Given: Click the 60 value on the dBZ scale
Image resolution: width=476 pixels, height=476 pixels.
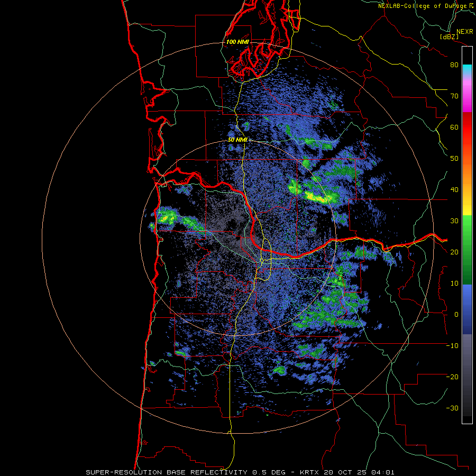Looking at the screenshot, I should [x=454, y=127].
